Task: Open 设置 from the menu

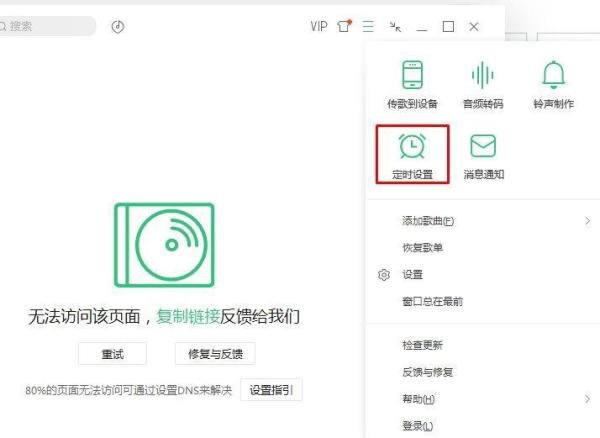Action: pyautogui.click(x=412, y=274)
